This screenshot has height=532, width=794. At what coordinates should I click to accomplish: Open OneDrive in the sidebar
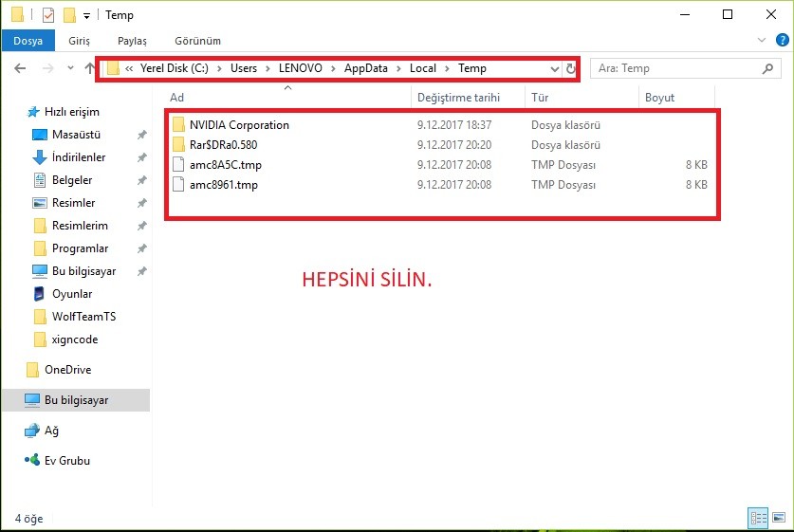point(67,370)
